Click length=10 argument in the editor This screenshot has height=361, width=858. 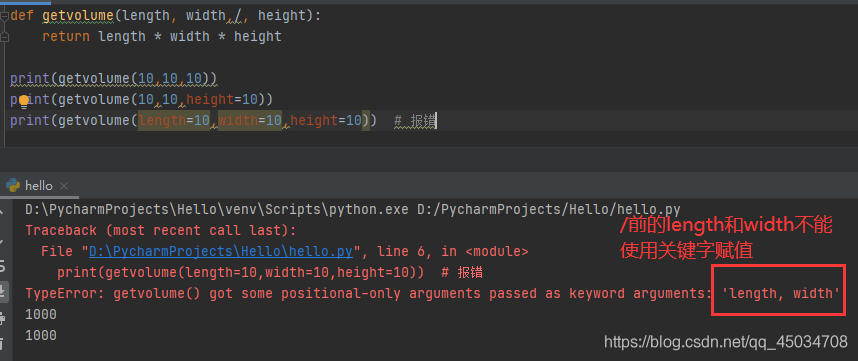[x=174, y=120]
